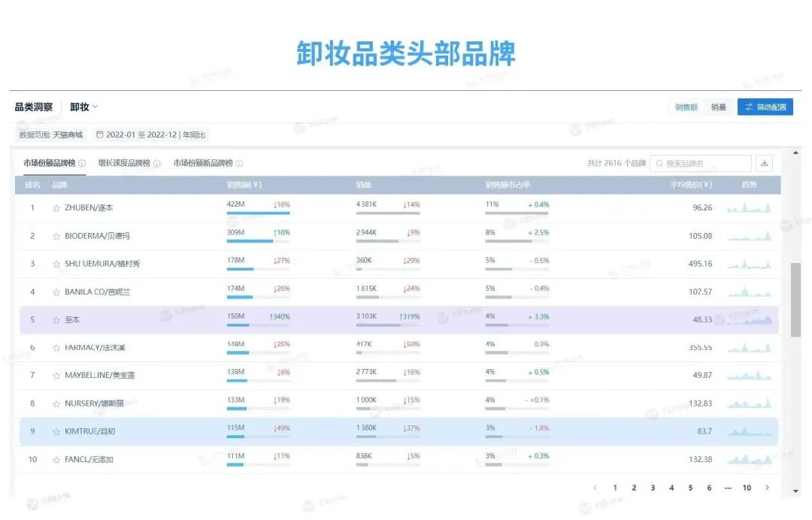Open the date range 2022-01 至 2022-12 picker
Screen dimensions: 812x520
[150, 135]
